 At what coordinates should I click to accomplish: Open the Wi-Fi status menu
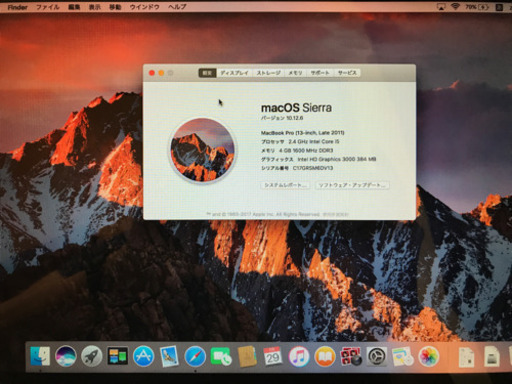(455, 6)
